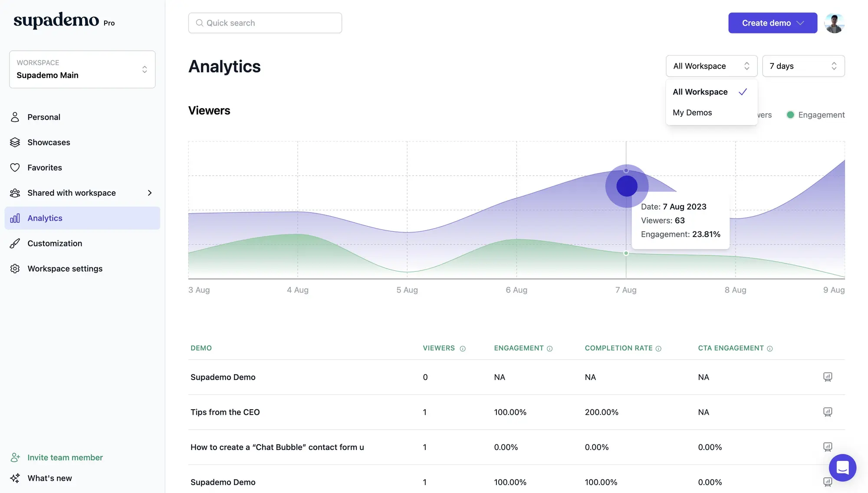Click the Viewers column info icon
The image size is (868, 493).
[463, 348]
